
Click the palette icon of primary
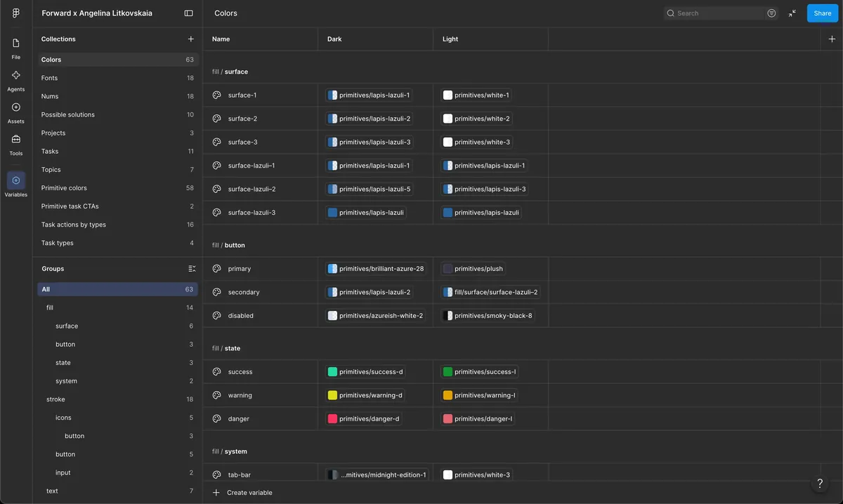(216, 269)
